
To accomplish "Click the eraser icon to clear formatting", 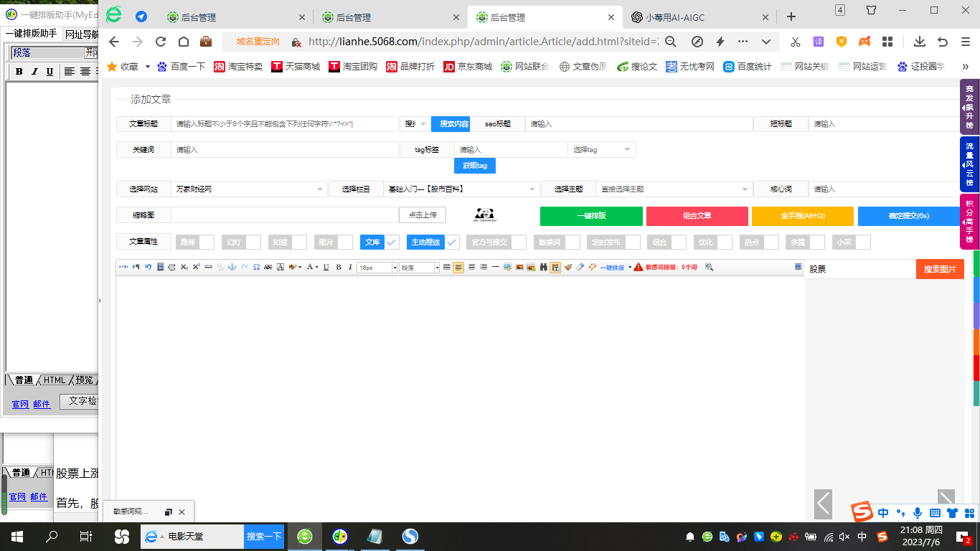I will (x=578, y=267).
